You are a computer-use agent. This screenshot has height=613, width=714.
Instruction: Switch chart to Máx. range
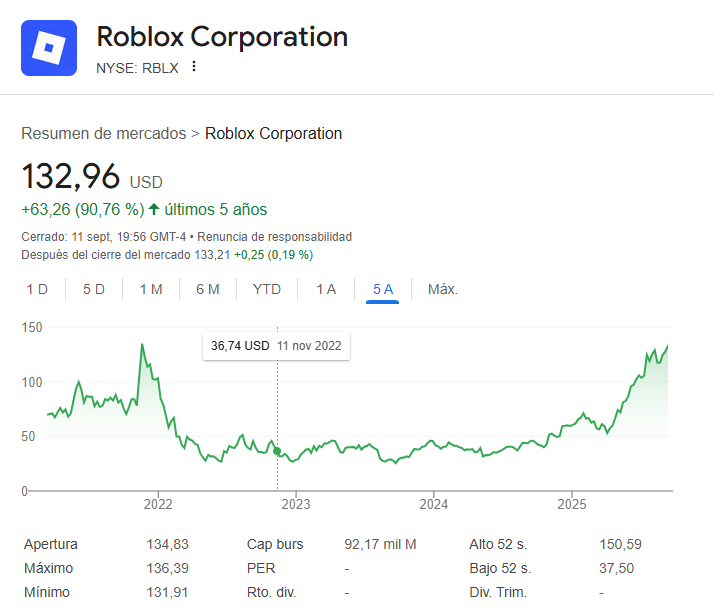click(443, 289)
